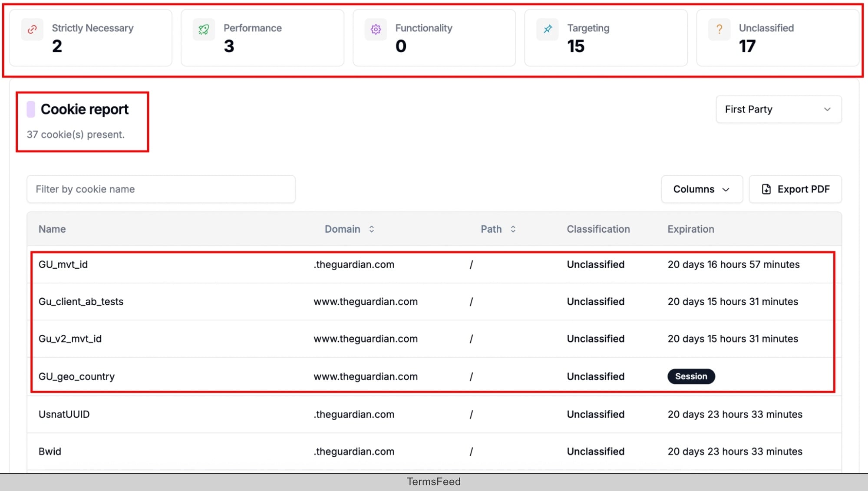Open the Targeting card
Screen dimensions: 868x491
click(606, 38)
